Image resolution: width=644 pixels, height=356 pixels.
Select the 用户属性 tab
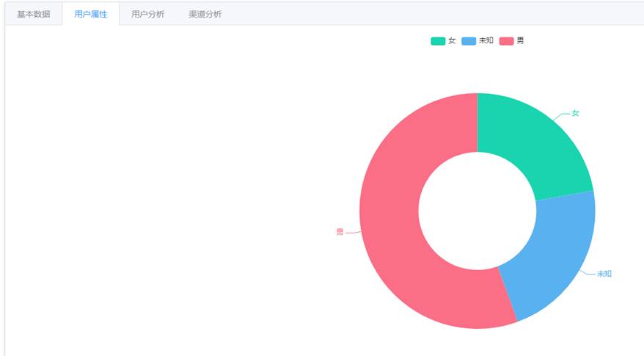click(x=91, y=14)
